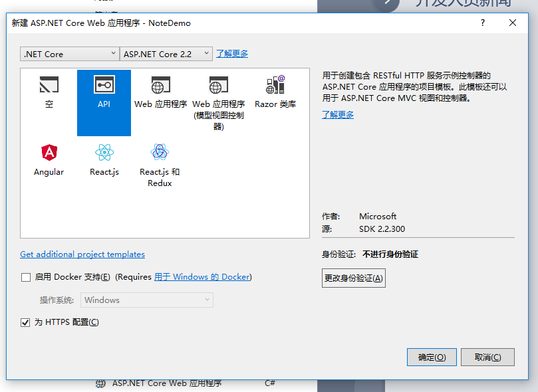
Task: Click the SDK 2.2.300 source text
Action: [x=382, y=229]
